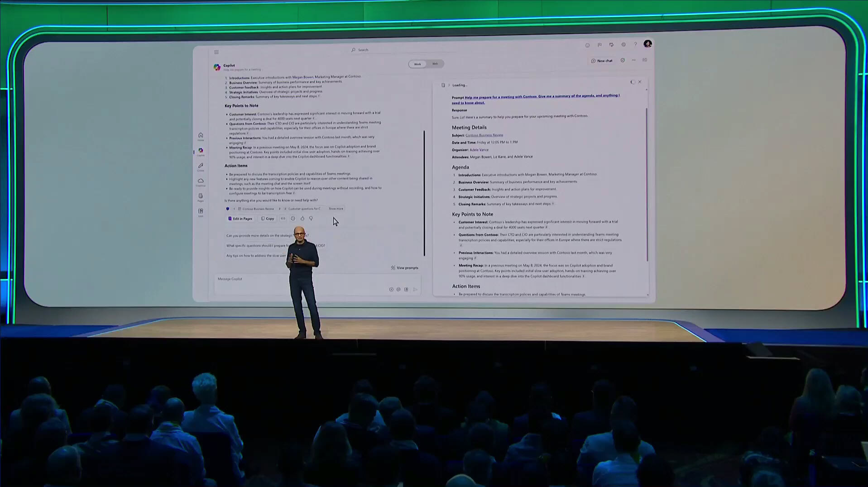
Task: Open Create in the left sidebar
Action: click(201, 167)
